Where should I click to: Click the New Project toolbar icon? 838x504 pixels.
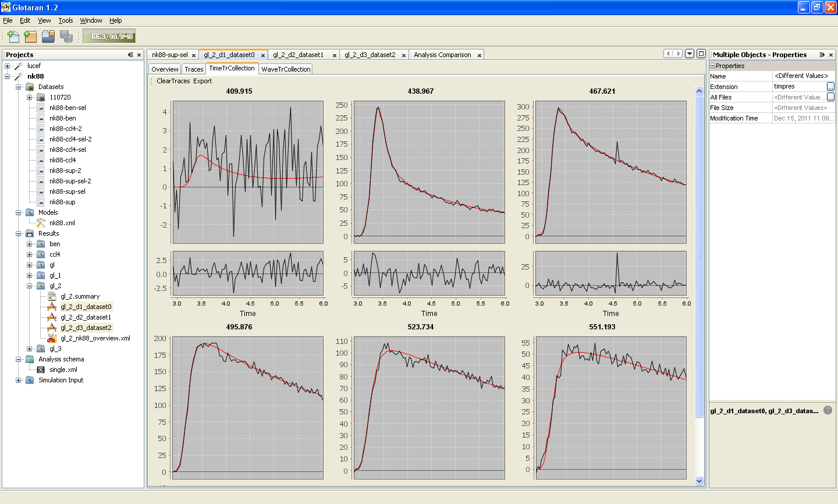point(31,36)
